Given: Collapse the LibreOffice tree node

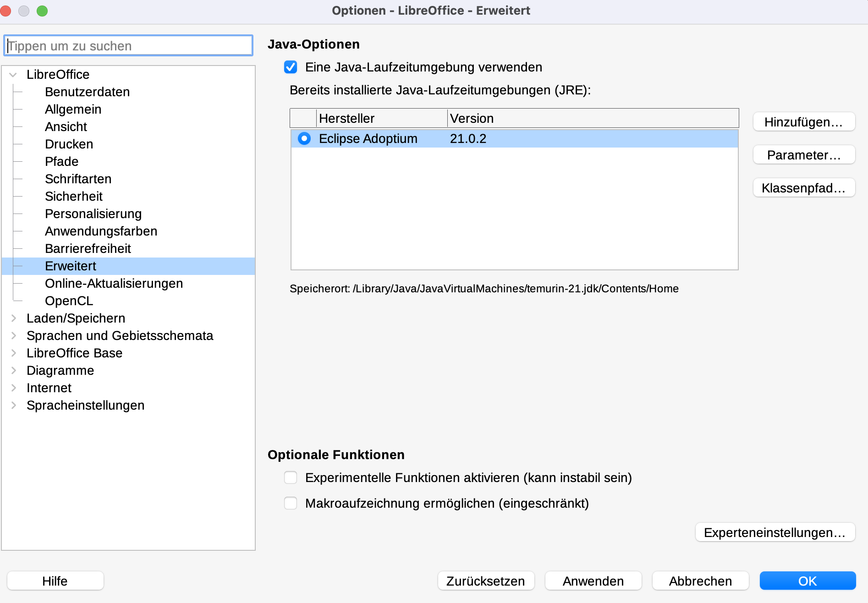Looking at the screenshot, I should coord(13,75).
